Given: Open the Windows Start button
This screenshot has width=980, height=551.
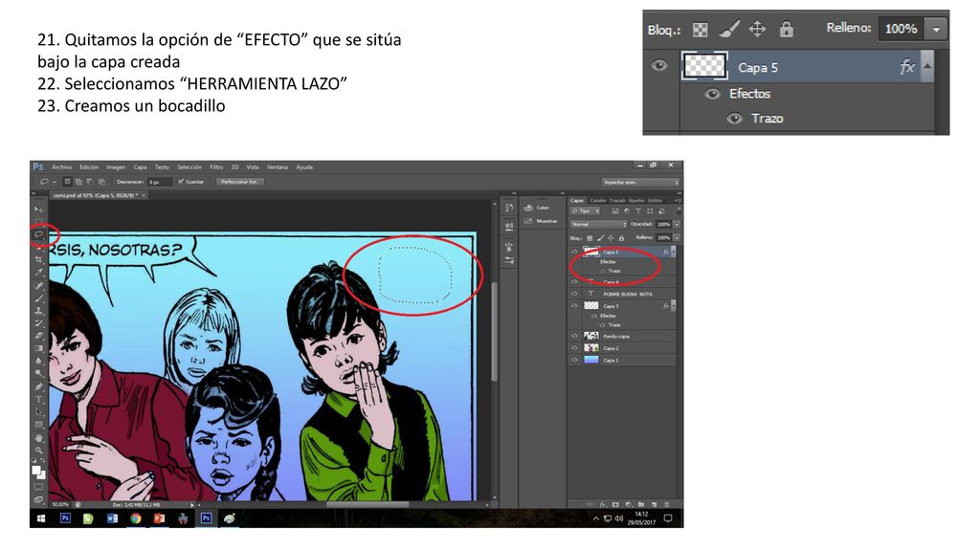Looking at the screenshot, I should [x=41, y=518].
